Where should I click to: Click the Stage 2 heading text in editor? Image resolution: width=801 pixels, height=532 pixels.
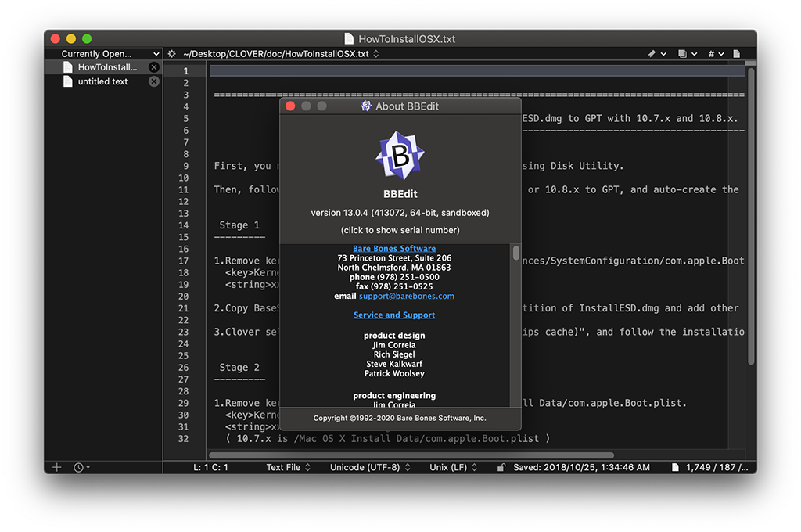(x=239, y=367)
